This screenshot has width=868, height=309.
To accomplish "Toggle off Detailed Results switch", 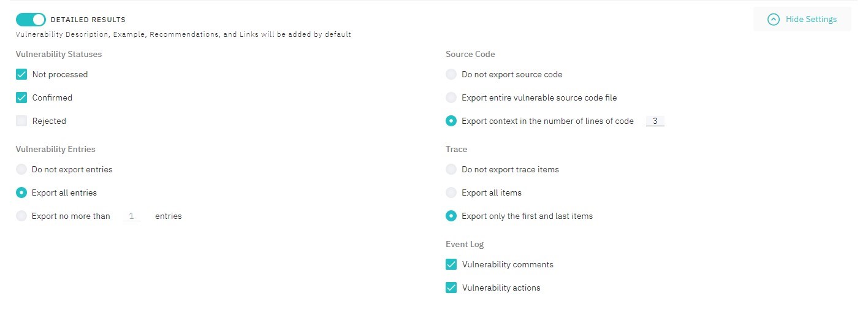I will [x=31, y=20].
